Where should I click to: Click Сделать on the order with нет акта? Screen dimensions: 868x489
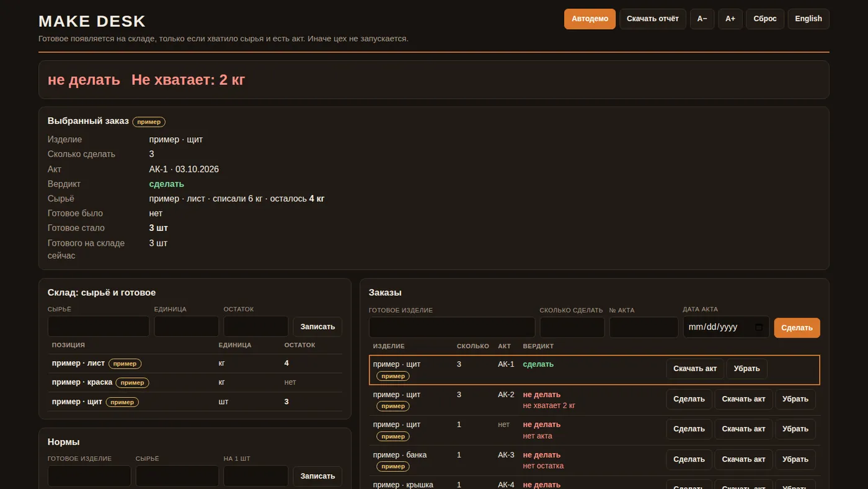click(689, 429)
